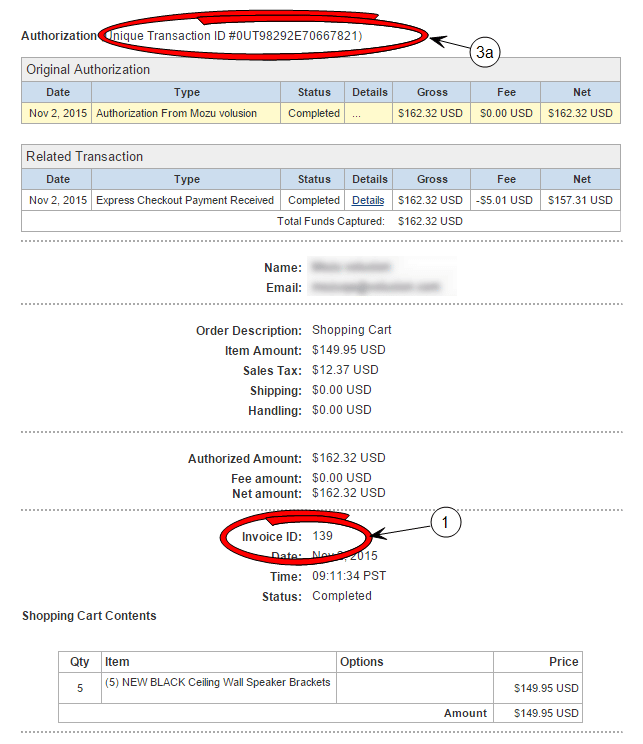This screenshot has width=643, height=744.
Task: Click Fee header in Original Authorization table
Action: pyautogui.click(x=506, y=93)
